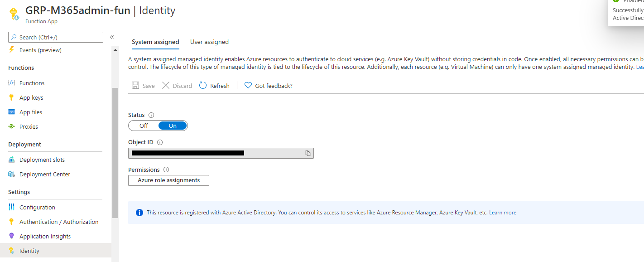
Task: Click the Deployment section heading
Action: [25, 144]
